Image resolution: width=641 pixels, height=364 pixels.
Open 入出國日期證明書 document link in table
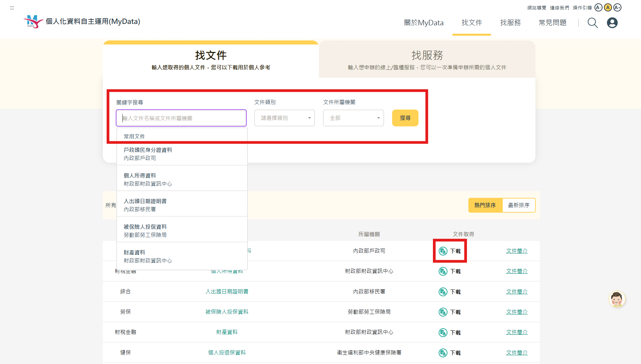coord(227,292)
